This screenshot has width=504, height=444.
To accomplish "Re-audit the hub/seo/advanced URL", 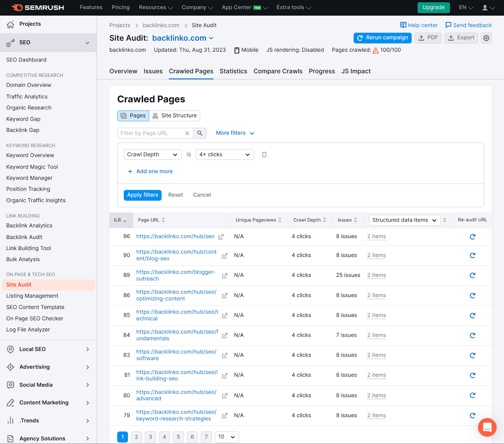I will coord(472,395).
